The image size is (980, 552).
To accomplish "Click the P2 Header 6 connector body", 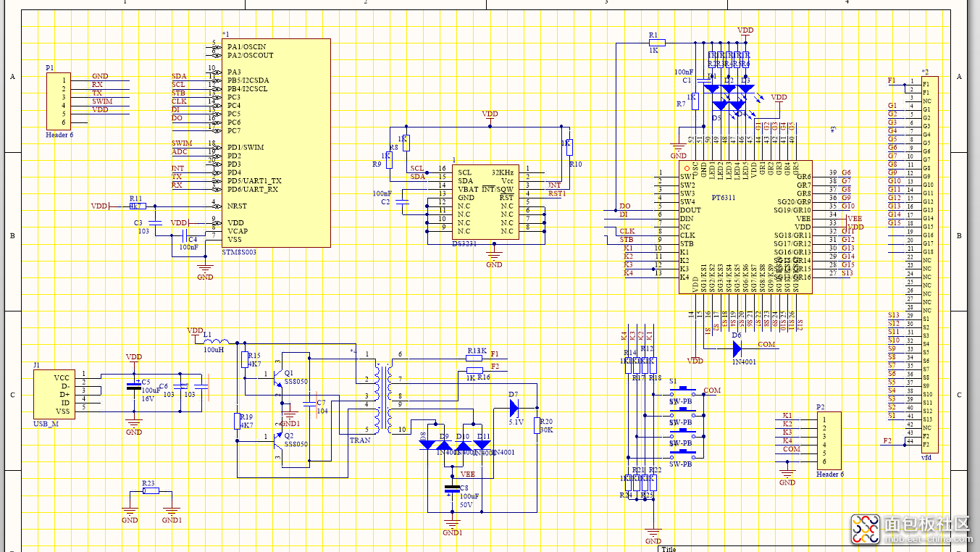I will click(x=829, y=440).
